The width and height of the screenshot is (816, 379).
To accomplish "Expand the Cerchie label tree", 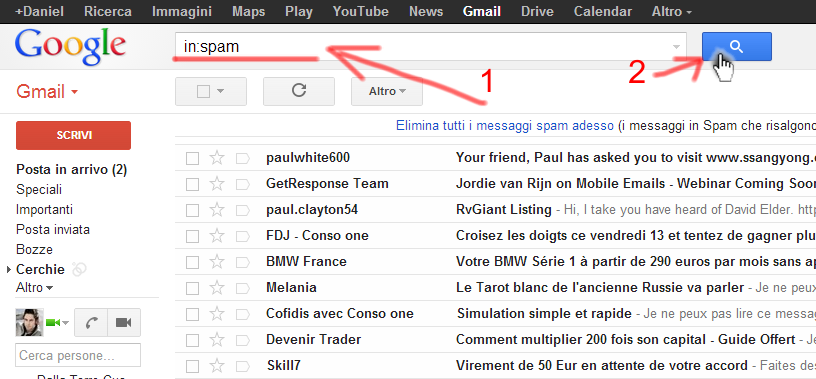I will click(x=8, y=270).
